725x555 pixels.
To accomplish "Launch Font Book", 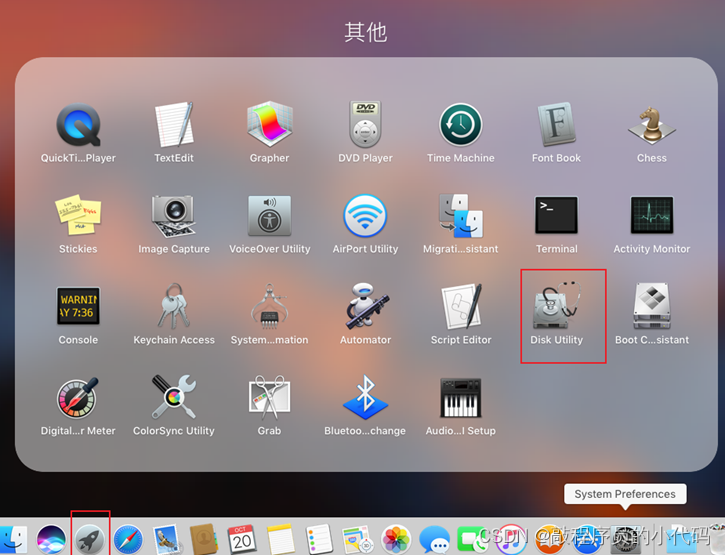I will (556, 125).
